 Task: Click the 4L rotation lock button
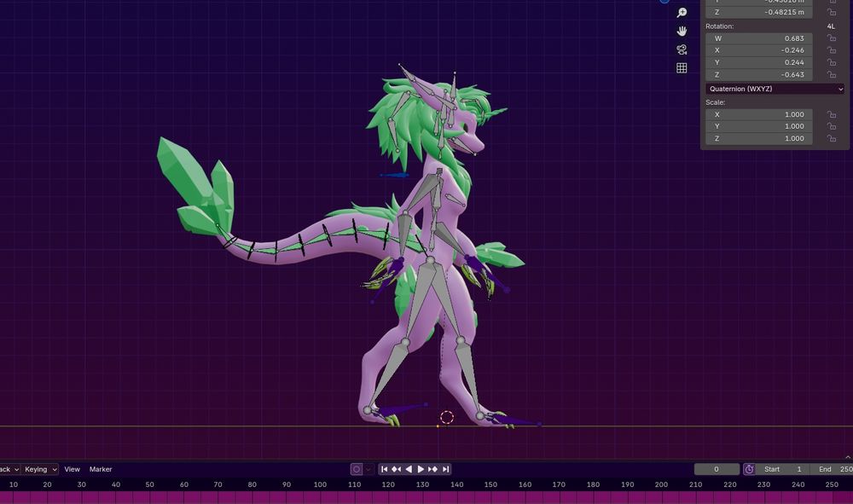tap(831, 26)
